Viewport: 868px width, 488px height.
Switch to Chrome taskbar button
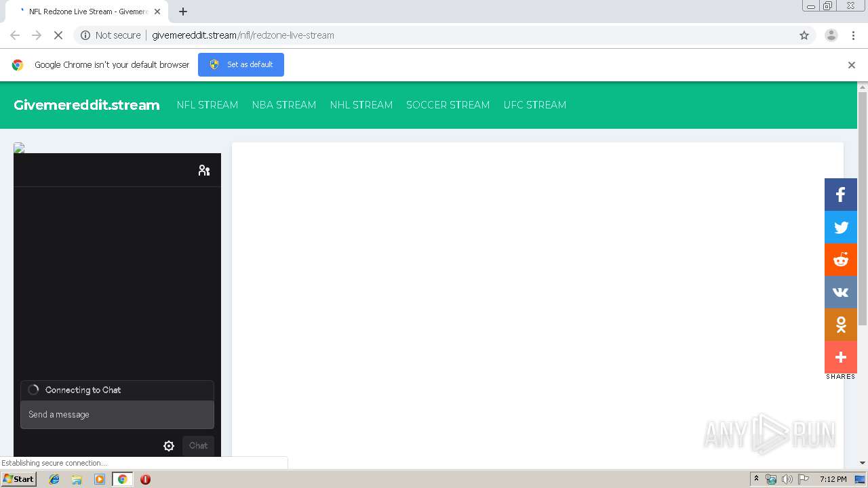[122, 479]
